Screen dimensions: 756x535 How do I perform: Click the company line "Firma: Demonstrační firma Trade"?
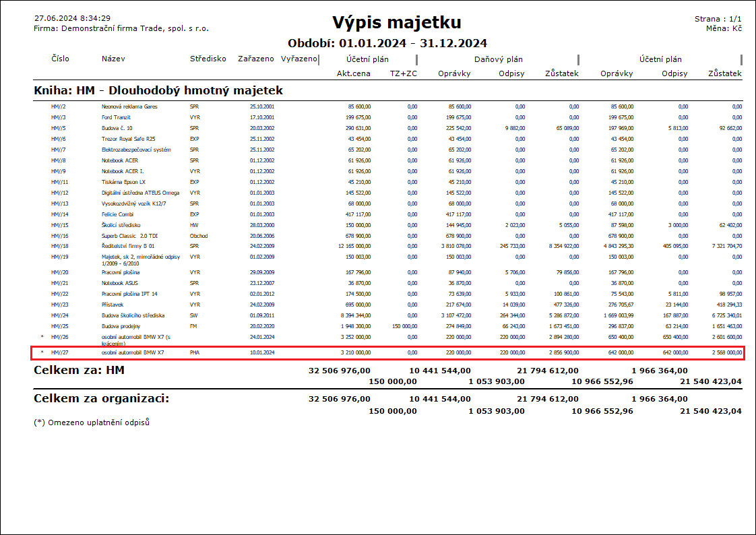[x=99, y=28]
